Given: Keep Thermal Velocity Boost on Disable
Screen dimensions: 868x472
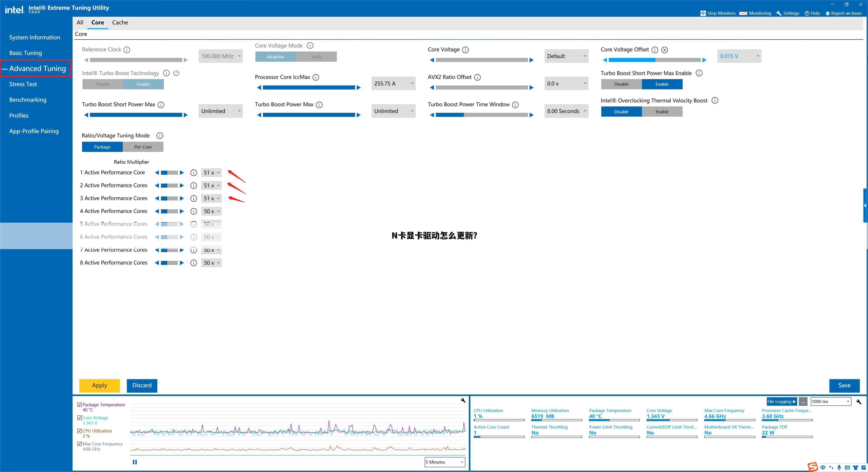Looking at the screenshot, I should pos(621,111).
